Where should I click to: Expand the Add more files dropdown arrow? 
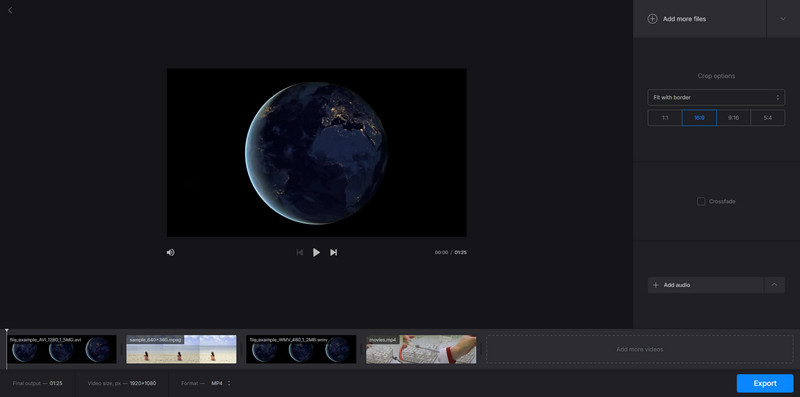click(783, 19)
